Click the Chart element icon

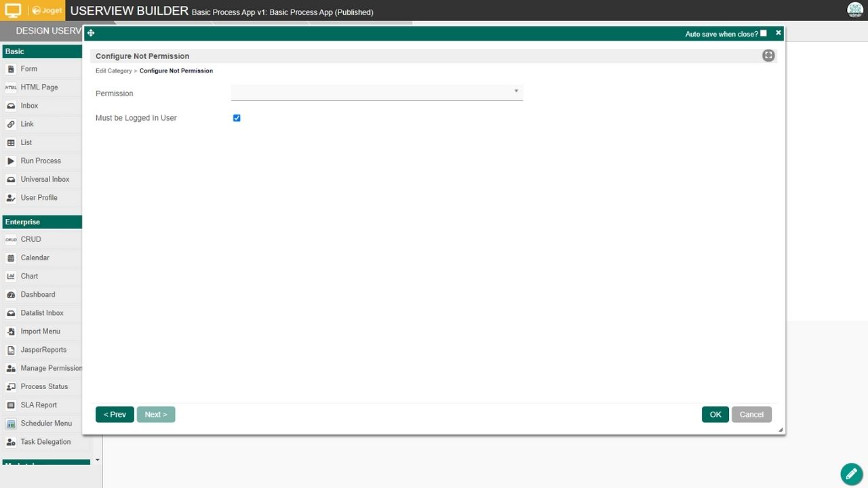(11, 277)
